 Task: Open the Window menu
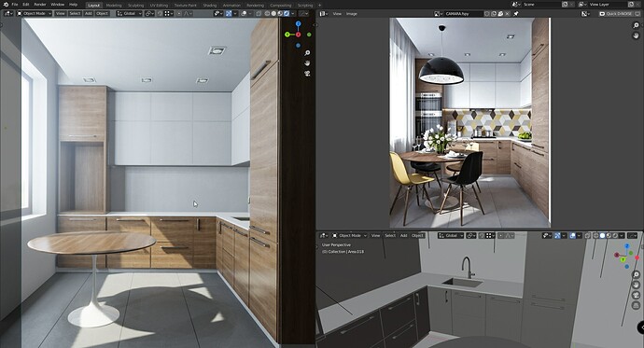(x=58, y=4)
